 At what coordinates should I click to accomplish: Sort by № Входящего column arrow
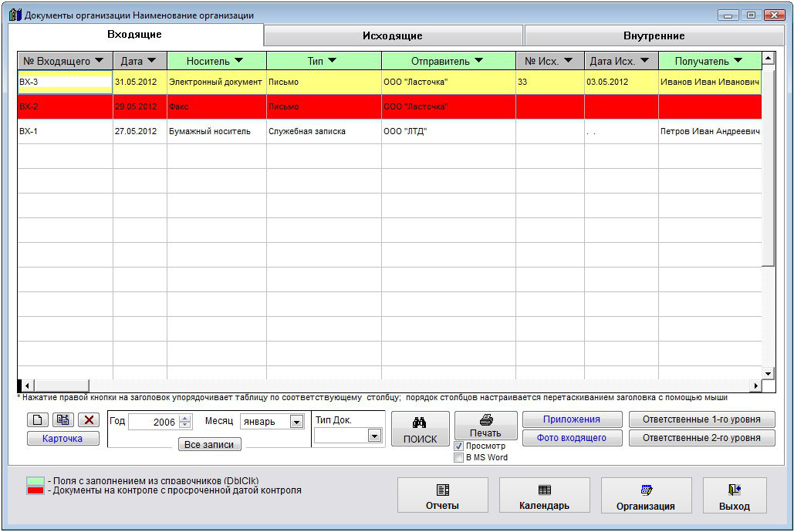click(100, 61)
